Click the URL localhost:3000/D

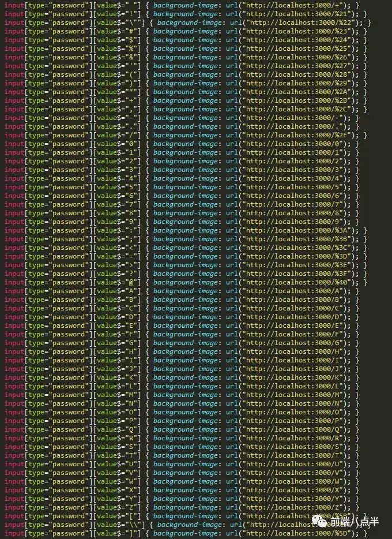tap(292, 317)
